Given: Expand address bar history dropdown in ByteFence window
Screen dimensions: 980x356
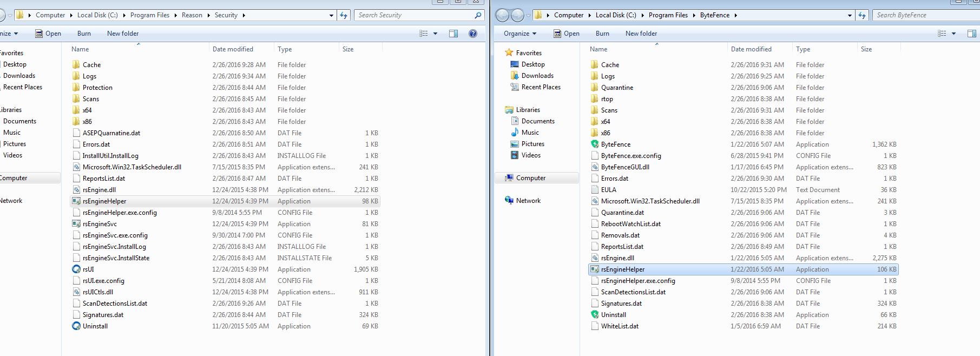Looking at the screenshot, I should (850, 15).
